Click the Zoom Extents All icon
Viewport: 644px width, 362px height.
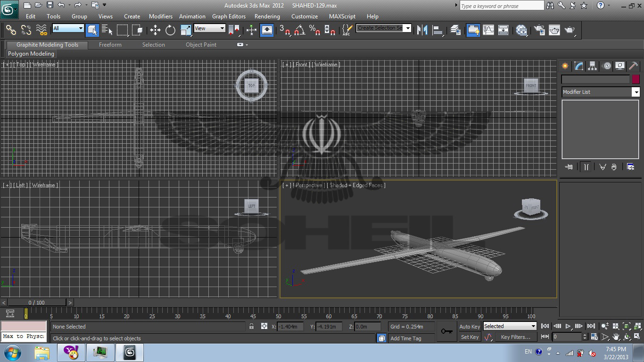[637, 326]
